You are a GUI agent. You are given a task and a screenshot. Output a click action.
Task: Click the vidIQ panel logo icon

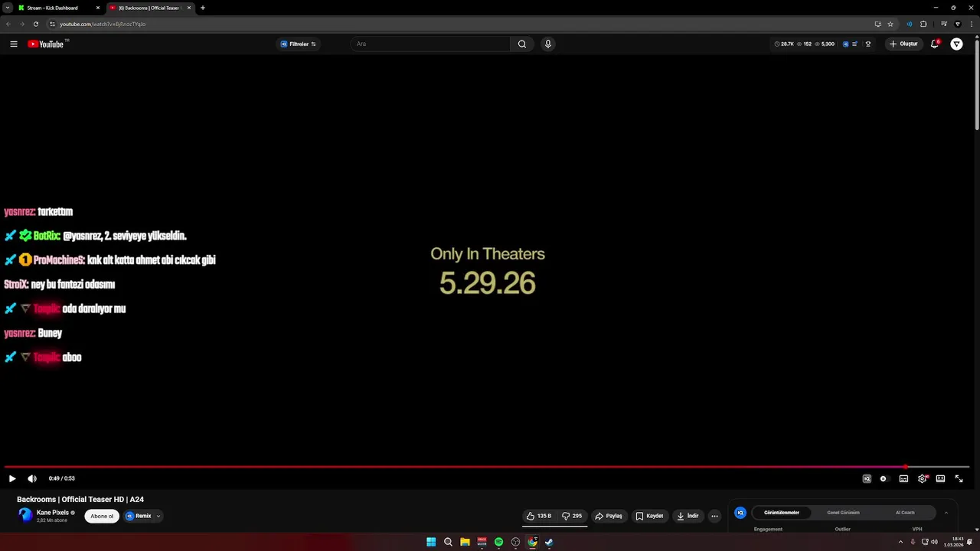click(740, 513)
